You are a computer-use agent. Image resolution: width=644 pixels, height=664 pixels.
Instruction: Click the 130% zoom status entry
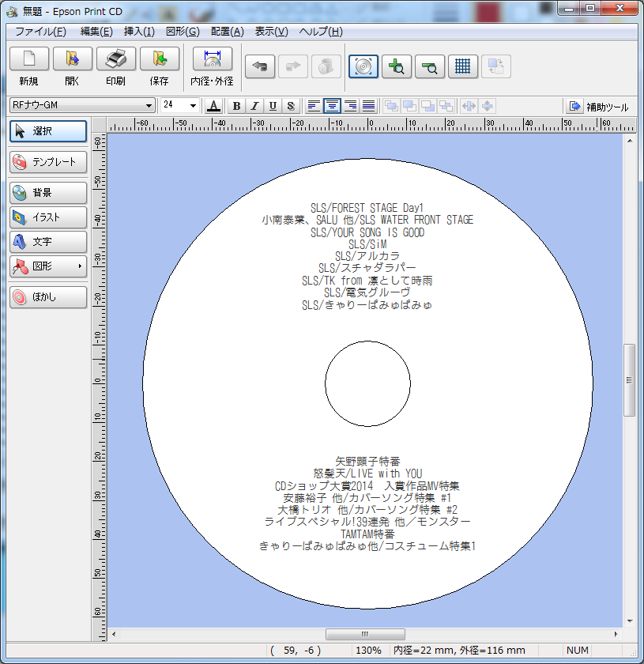[x=368, y=650]
